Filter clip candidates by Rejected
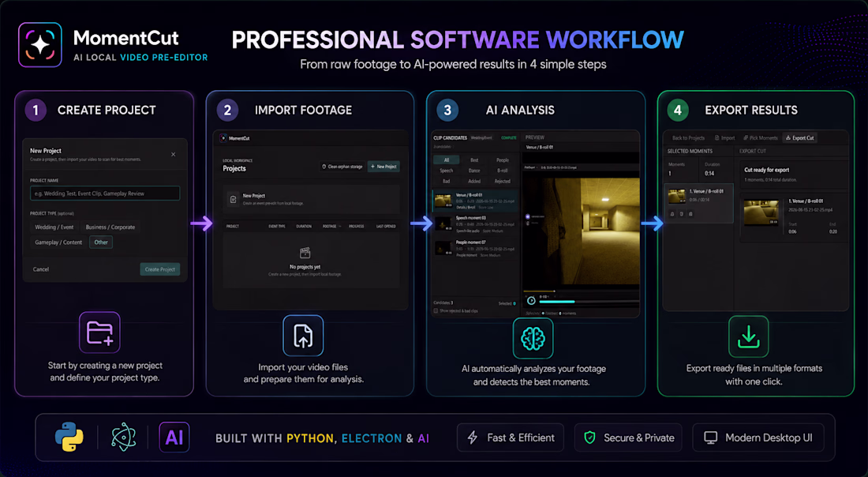Screen dimensions: 868x477 click(503, 181)
